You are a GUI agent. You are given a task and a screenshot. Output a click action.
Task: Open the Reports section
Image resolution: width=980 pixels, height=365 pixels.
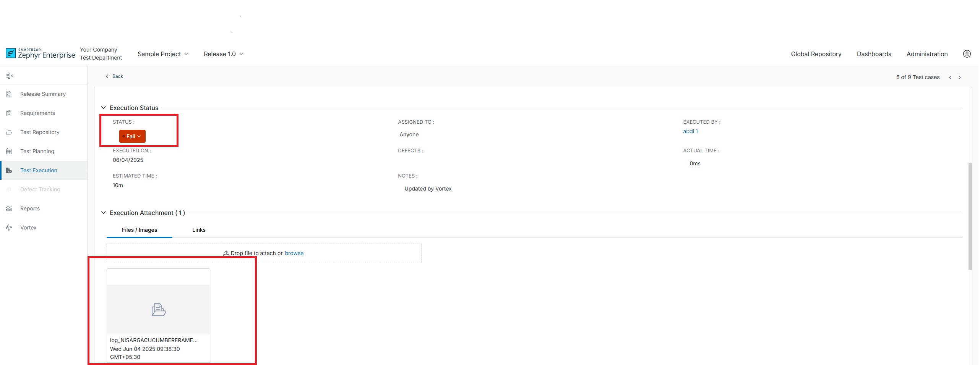[29, 208]
